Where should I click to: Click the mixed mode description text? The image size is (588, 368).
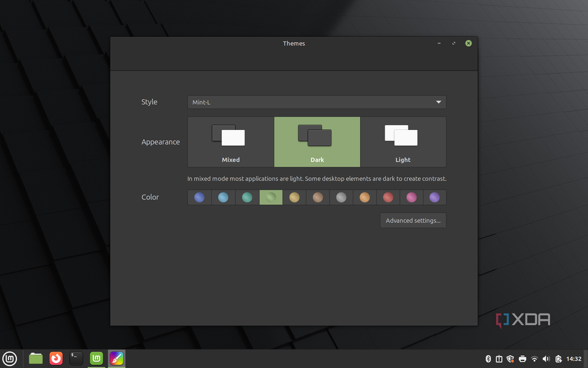click(x=317, y=178)
